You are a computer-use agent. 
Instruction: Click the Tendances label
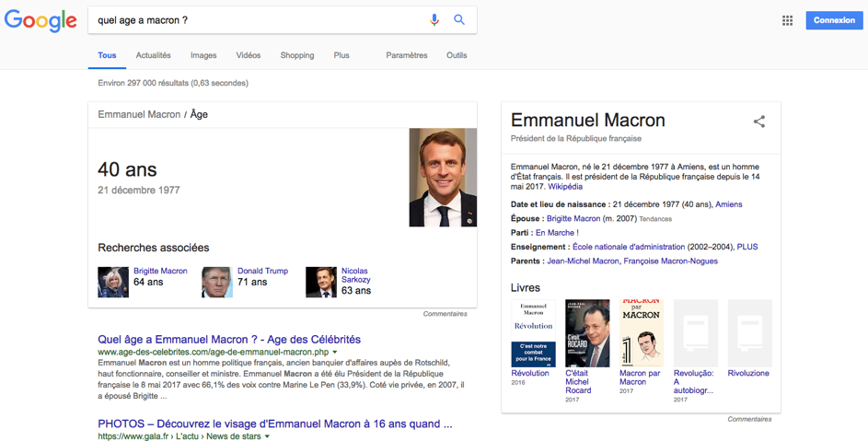(655, 219)
